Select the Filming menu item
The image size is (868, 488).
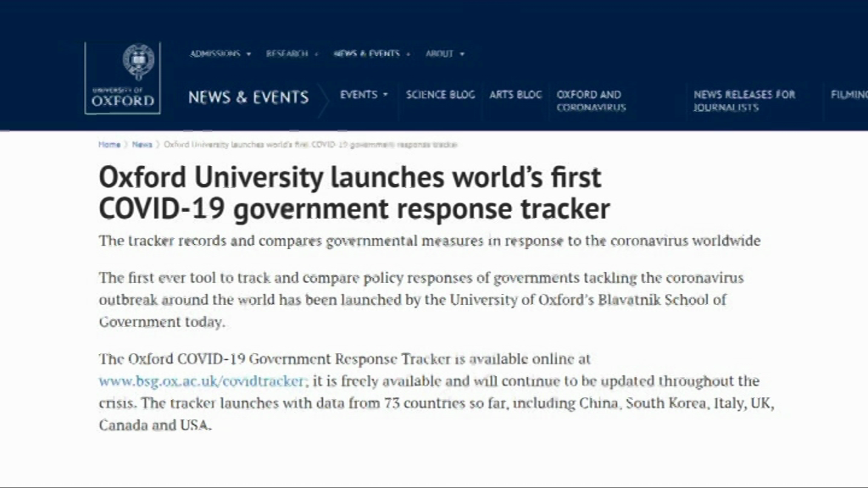pyautogui.click(x=849, y=95)
